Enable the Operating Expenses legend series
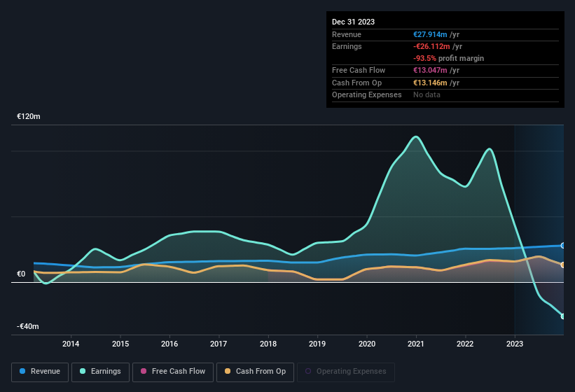575x392 pixels. [346, 372]
